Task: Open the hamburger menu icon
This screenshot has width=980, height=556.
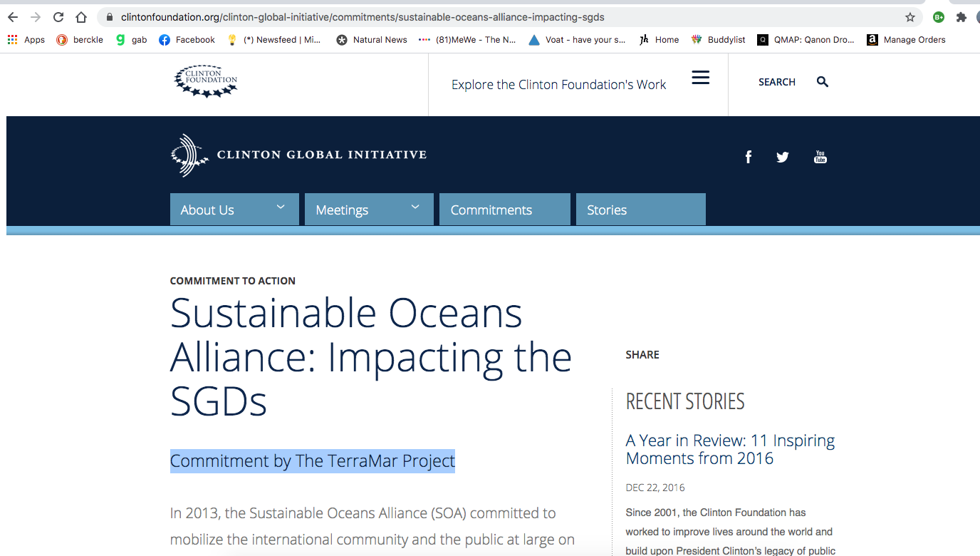Action: pyautogui.click(x=701, y=78)
